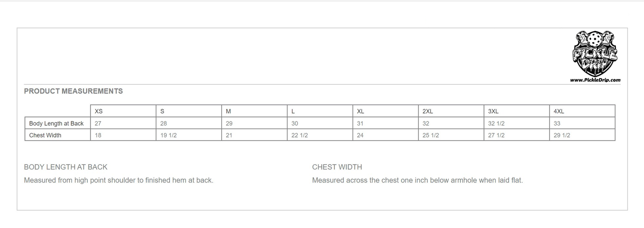The height and width of the screenshot is (228, 644).
Task: Click the Chest Width row label
Action: [x=45, y=135]
